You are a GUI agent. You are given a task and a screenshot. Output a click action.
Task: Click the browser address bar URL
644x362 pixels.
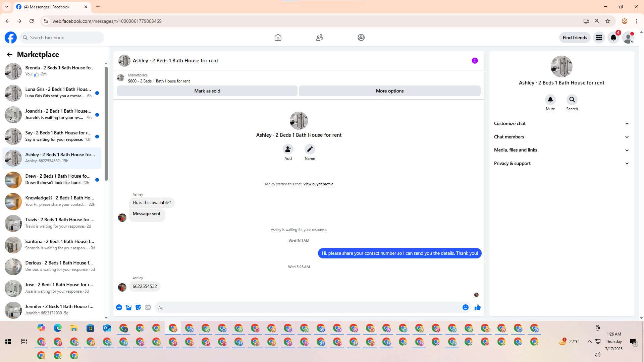pos(107,21)
